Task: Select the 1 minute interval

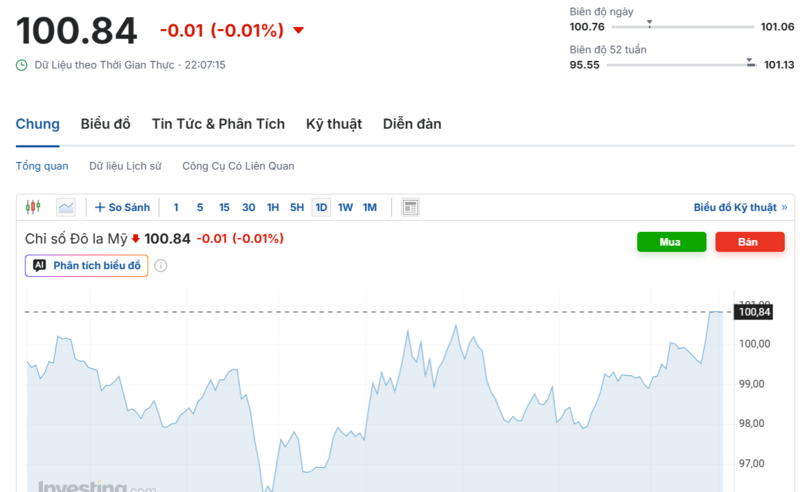Action: pyautogui.click(x=176, y=207)
